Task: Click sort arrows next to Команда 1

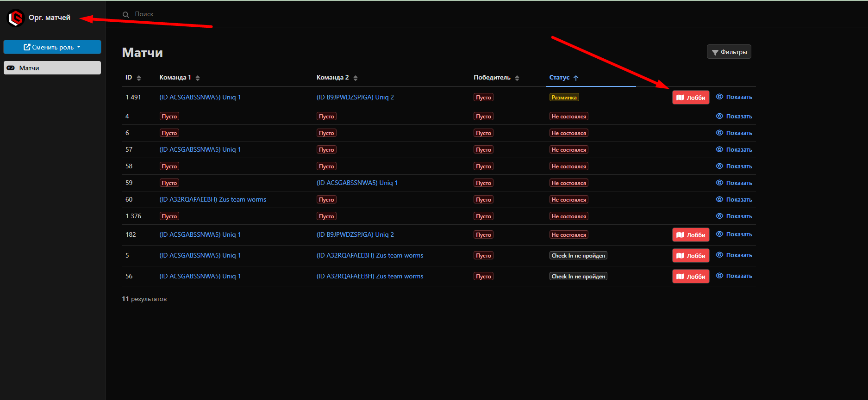Action: pyautogui.click(x=198, y=78)
